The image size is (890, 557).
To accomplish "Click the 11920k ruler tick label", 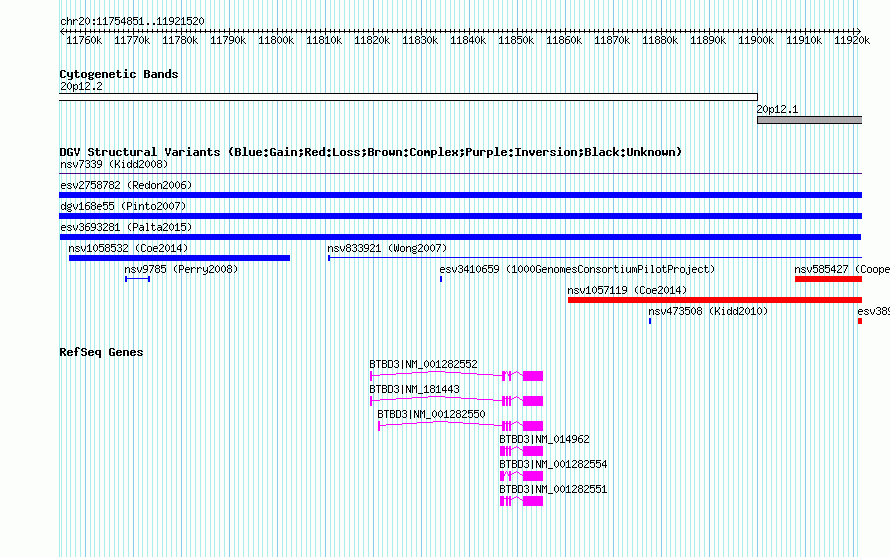I will (852, 40).
